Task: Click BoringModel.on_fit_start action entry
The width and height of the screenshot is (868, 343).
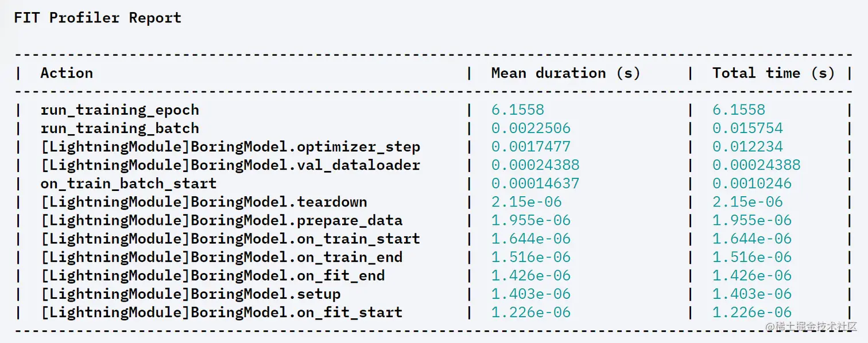Action: [x=222, y=312]
